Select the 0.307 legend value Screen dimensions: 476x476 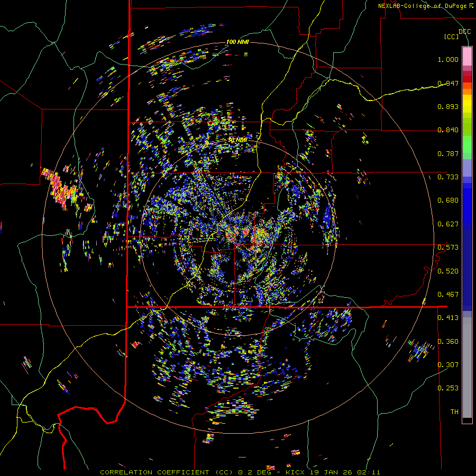click(448, 365)
